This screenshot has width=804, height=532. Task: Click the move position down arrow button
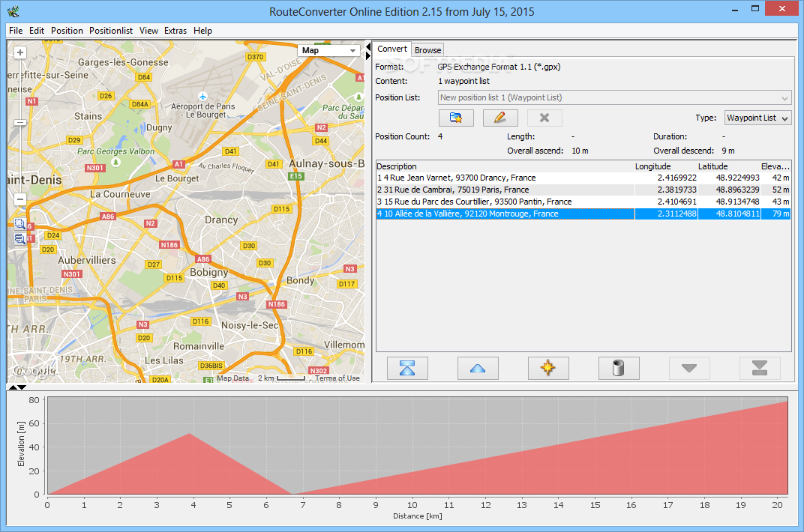tap(689, 368)
